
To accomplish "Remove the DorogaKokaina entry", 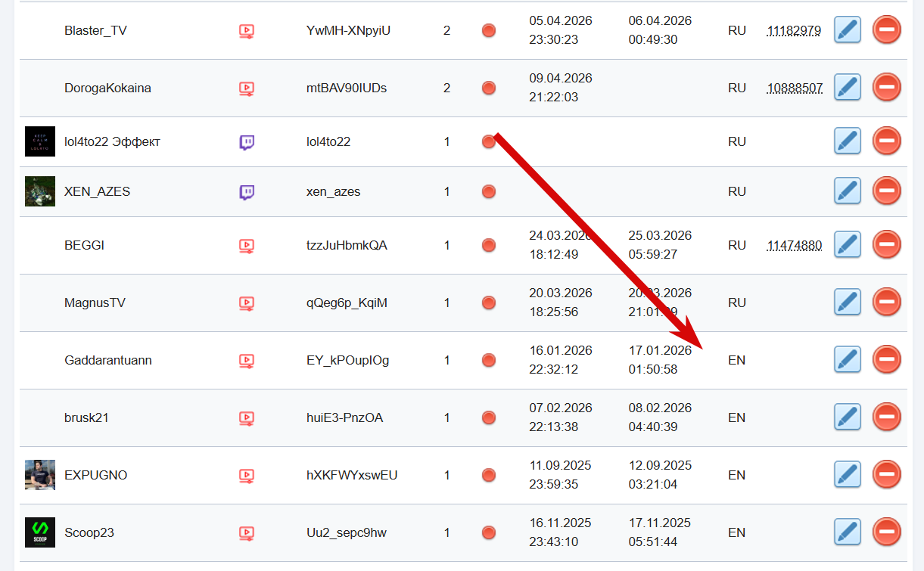I will (x=887, y=88).
